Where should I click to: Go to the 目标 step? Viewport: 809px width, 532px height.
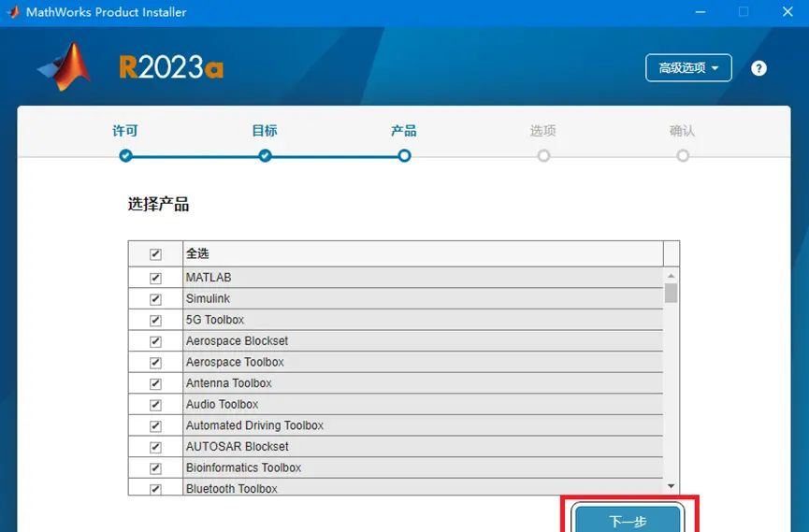[x=265, y=131]
